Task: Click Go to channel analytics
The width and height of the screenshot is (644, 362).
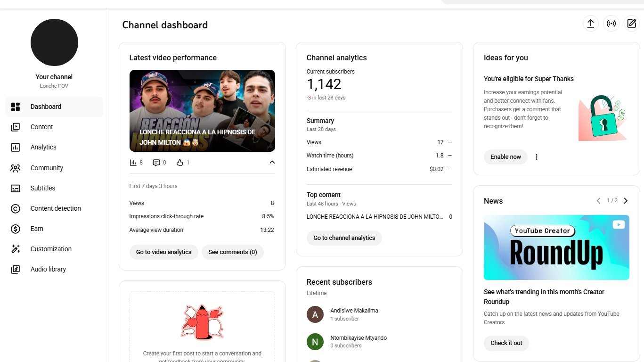Action: (x=344, y=238)
